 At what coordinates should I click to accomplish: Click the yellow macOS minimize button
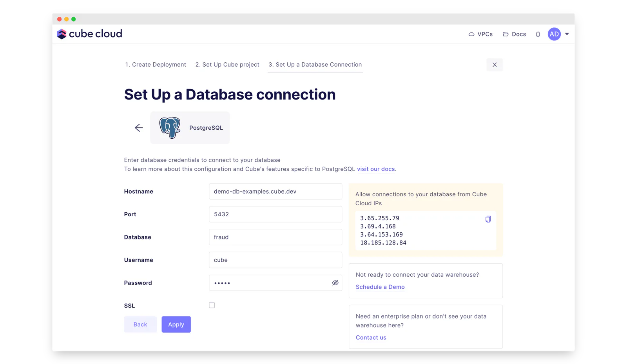(x=67, y=19)
